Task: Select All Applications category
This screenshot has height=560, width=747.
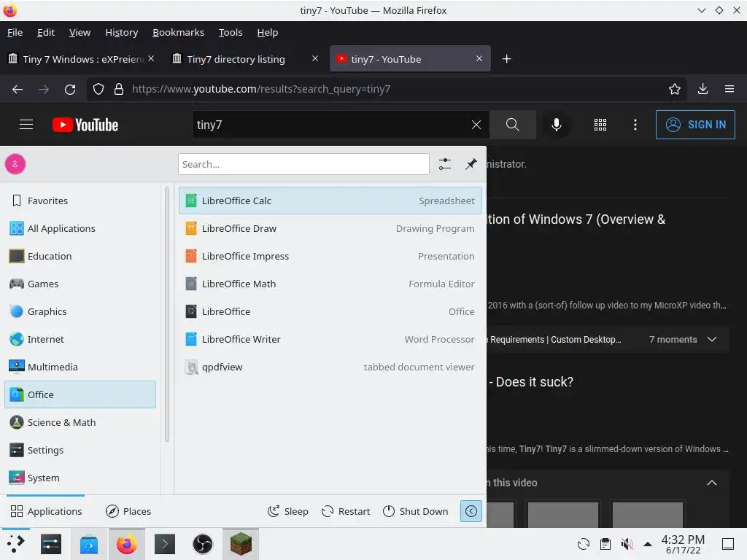Action: point(80,228)
